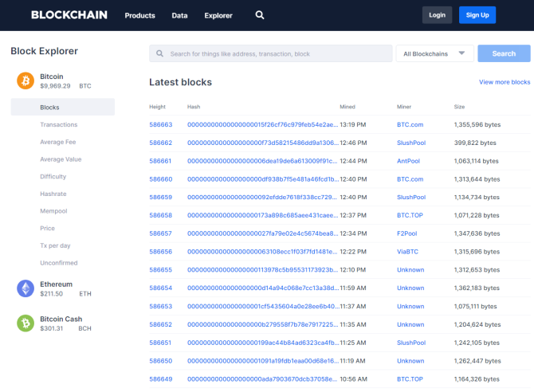This screenshot has width=534, height=392.
Task: Click BTC.TOP miner for block 586658
Action: (410, 215)
